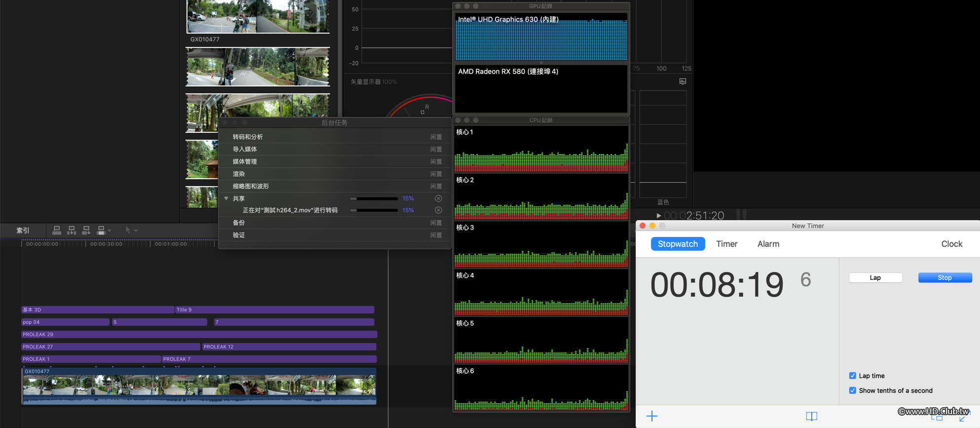Add a new timer with plus icon
980x428 pixels.
(x=652, y=416)
